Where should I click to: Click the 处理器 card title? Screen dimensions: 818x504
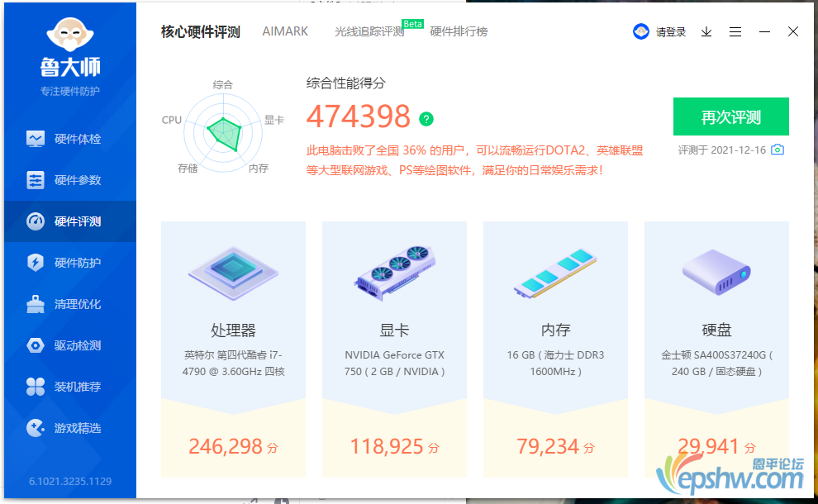point(233,330)
